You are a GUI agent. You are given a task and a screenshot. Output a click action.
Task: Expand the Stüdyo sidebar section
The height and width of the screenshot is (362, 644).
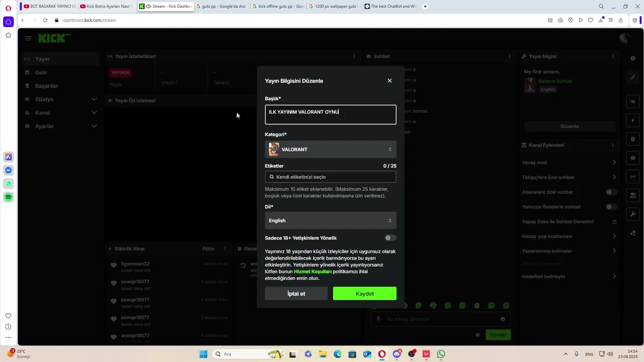61,99
